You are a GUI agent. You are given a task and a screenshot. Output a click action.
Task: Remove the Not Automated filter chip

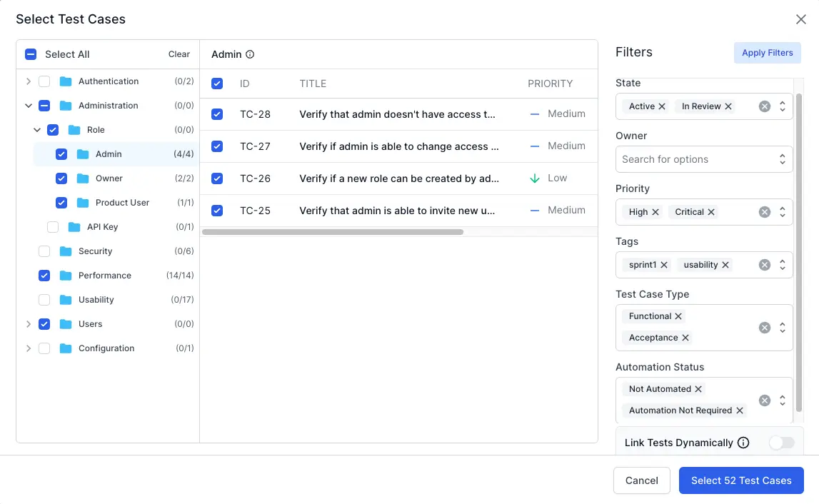pos(698,389)
